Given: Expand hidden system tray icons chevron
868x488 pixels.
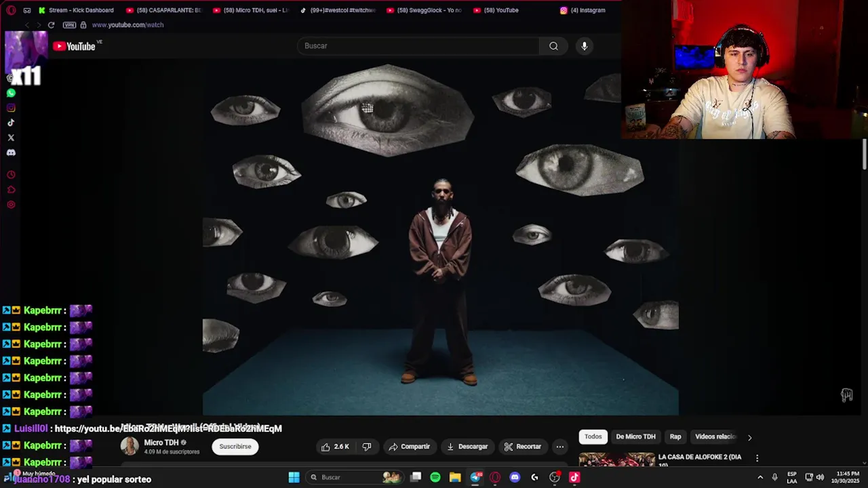Looking at the screenshot, I should (x=760, y=477).
